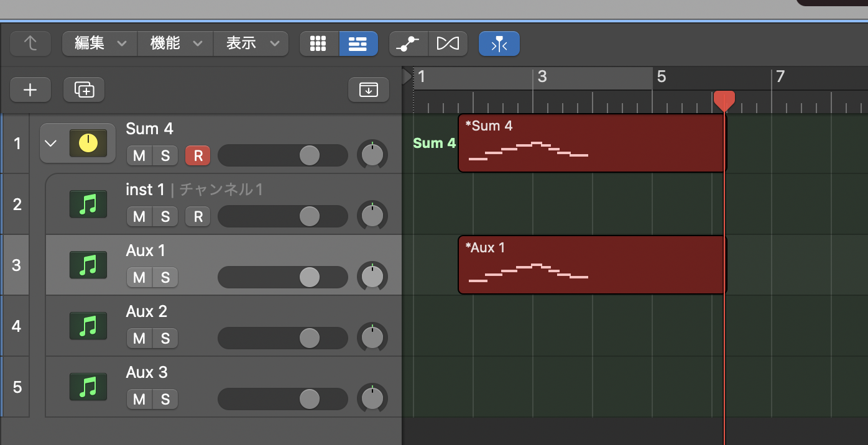Toggle the automation curve icon
The height and width of the screenshot is (445, 868).
click(409, 44)
